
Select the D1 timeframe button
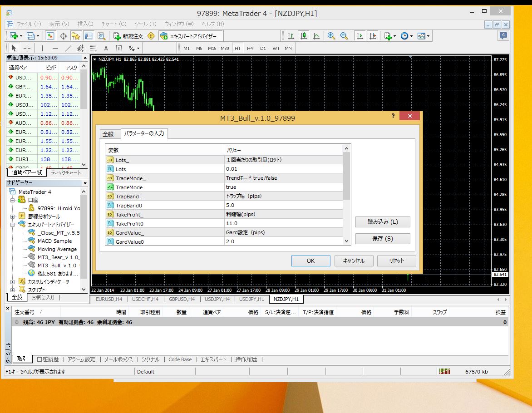pos(263,48)
